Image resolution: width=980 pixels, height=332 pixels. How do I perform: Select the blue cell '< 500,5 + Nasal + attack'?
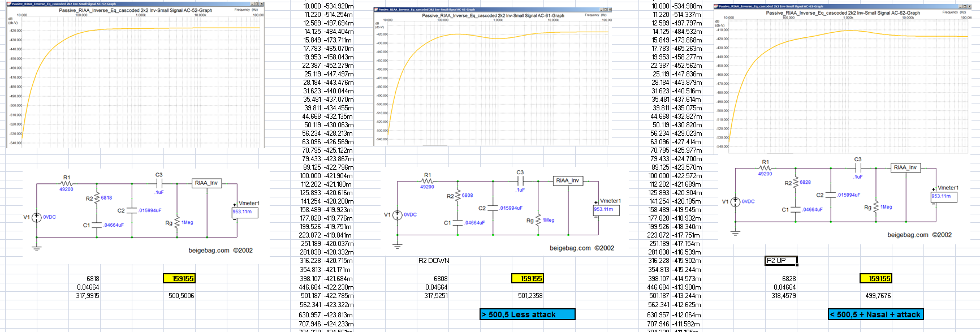pyautogui.click(x=876, y=314)
